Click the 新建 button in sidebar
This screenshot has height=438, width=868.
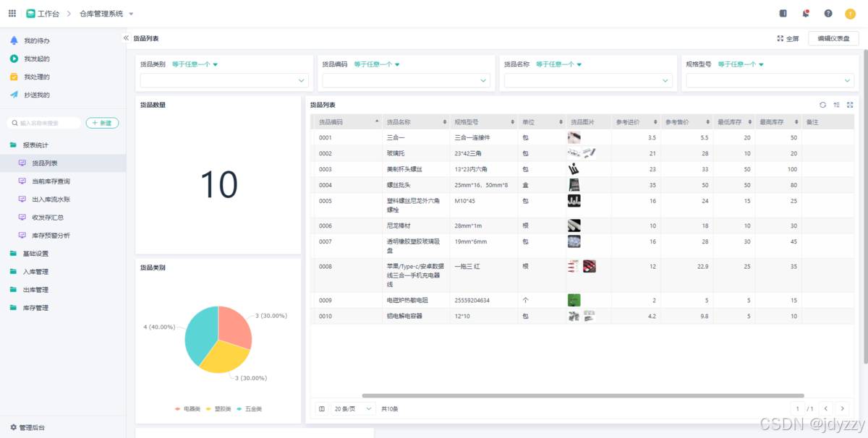coord(101,123)
